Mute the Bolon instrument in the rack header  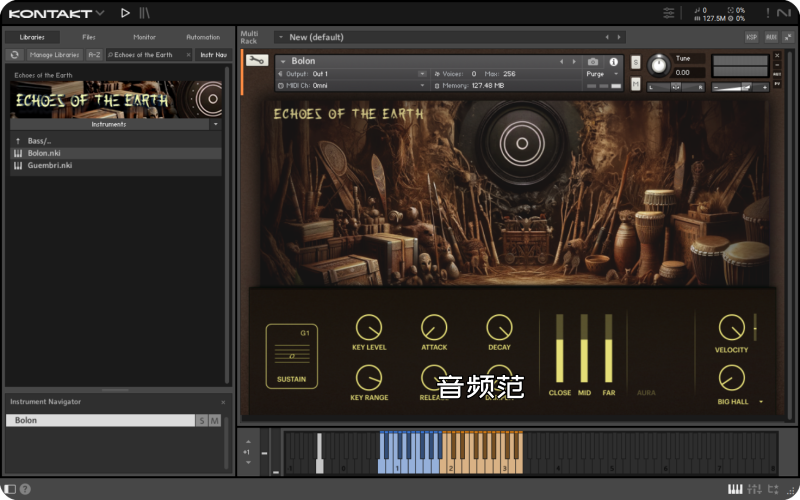636,85
